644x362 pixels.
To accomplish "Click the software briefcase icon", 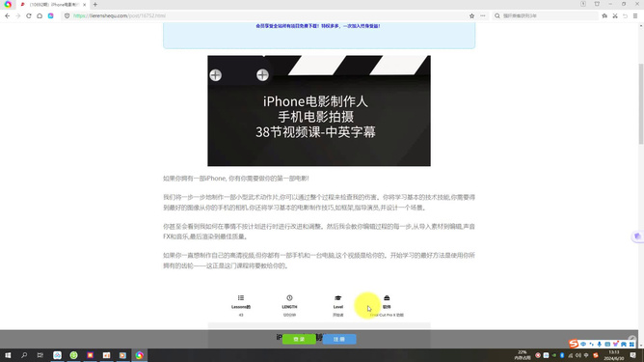I will [387, 298].
